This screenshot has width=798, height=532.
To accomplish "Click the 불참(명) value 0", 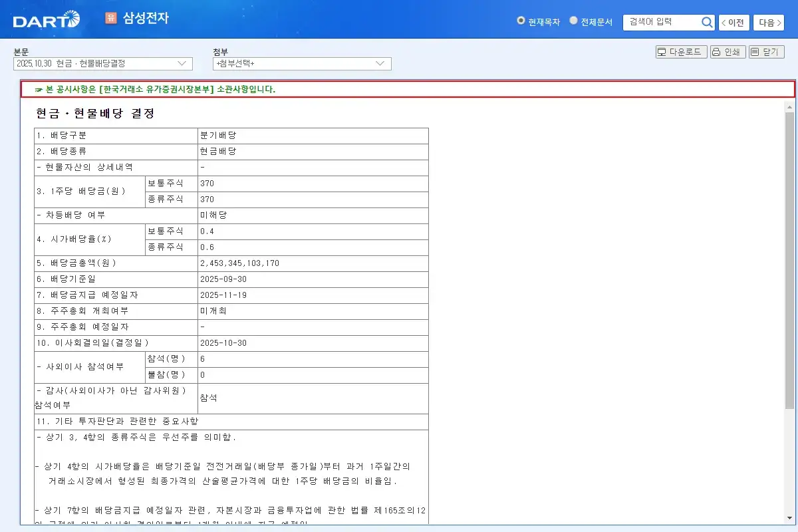I will pyautogui.click(x=203, y=375).
